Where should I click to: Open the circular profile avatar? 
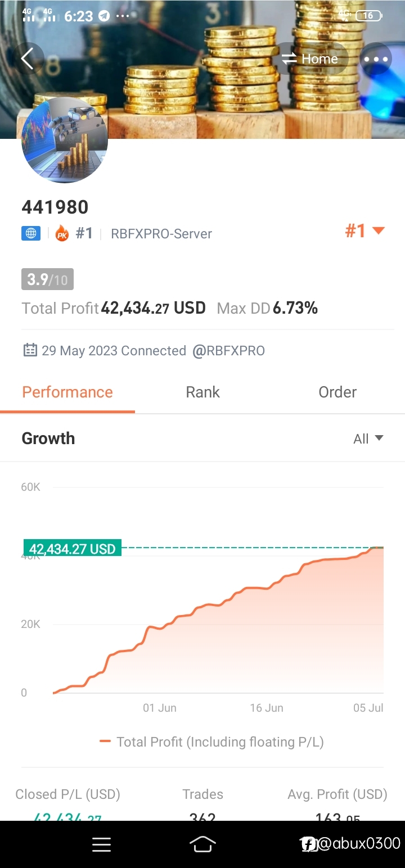coord(65,140)
